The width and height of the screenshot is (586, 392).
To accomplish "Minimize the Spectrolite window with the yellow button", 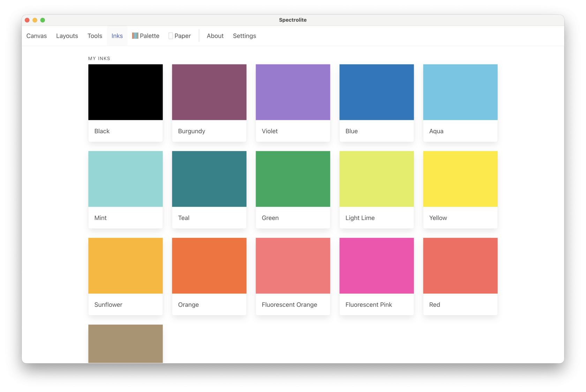I will click(x=35, y=20).
